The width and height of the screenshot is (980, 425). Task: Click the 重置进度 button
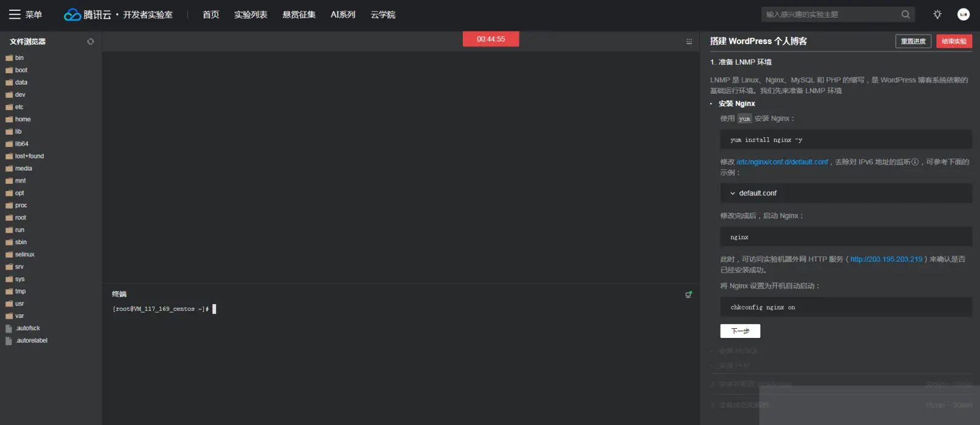(x=913, y=41)
